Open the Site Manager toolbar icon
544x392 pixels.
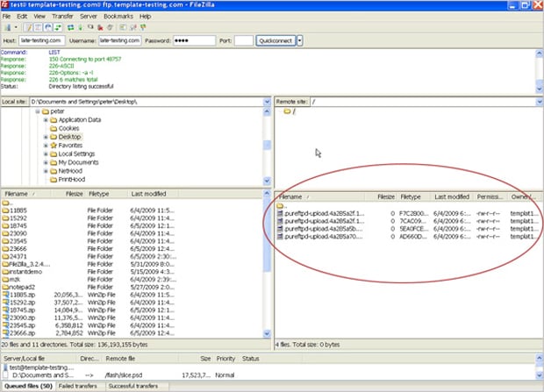click(7, 28)
